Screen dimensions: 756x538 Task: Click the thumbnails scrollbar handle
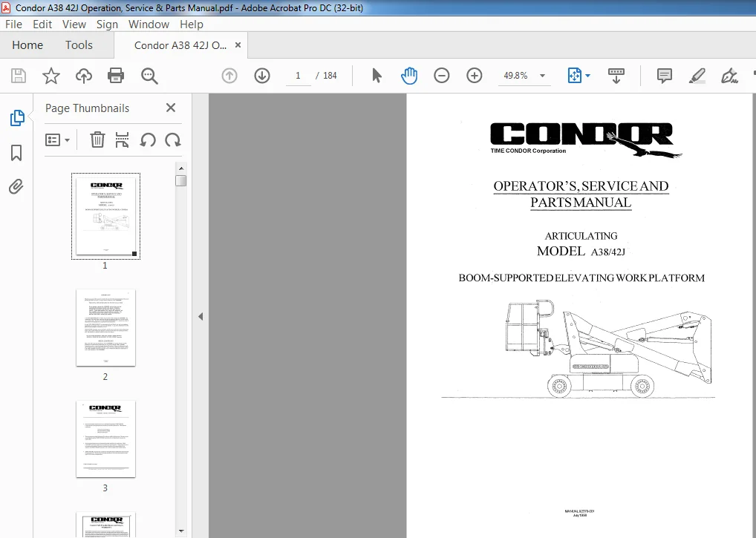point(181,180)
